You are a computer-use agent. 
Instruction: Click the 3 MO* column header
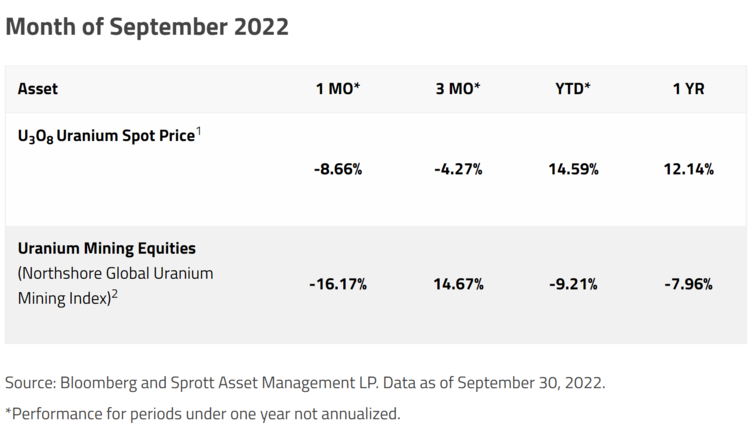click(459, 88)
